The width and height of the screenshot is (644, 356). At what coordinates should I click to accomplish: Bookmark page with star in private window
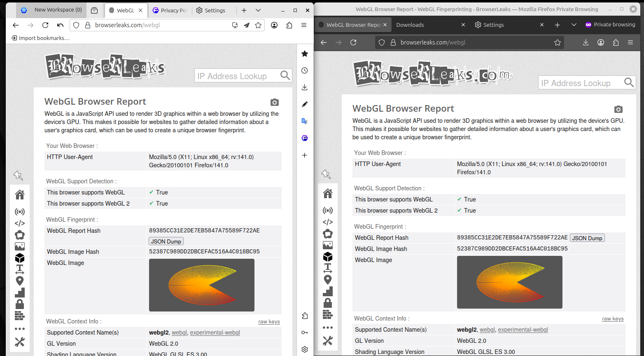click(x=558, y=42)
